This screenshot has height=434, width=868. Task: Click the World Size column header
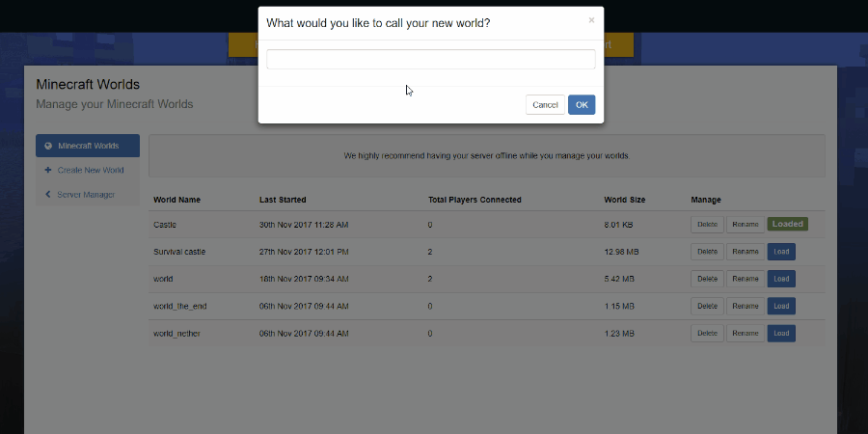(x=624, y=200)
